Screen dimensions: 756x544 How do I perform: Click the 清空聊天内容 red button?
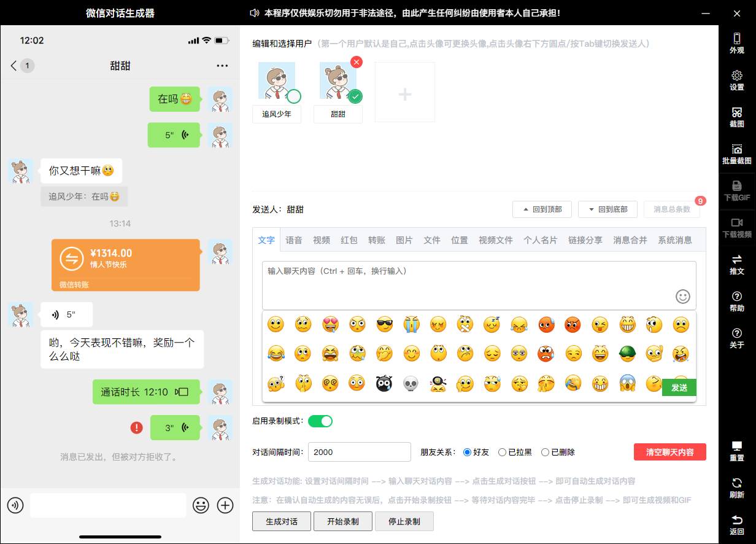[x=670, y=452]
